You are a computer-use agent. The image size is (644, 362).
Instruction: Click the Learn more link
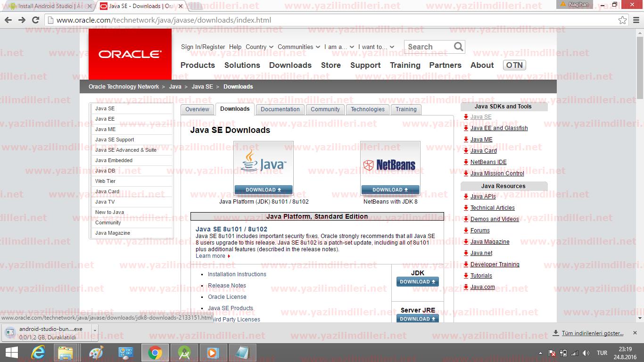coord(210,256)
